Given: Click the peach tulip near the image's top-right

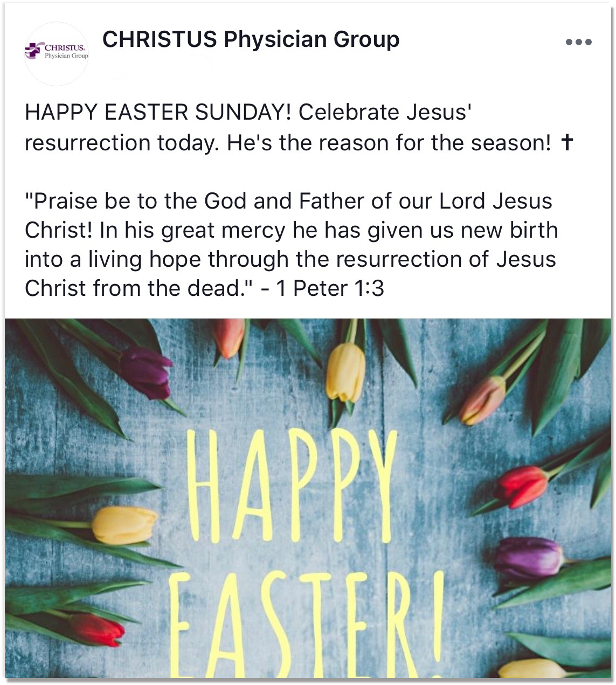Looking at the screenshot, I should click(x=482, y=400).
